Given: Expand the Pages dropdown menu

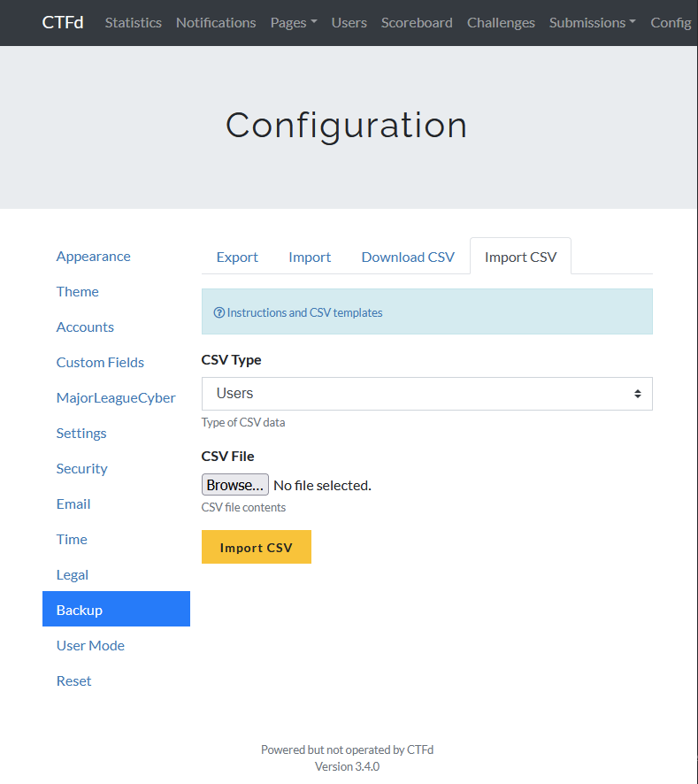Looking at the screenshot, I should coord(293,23).
